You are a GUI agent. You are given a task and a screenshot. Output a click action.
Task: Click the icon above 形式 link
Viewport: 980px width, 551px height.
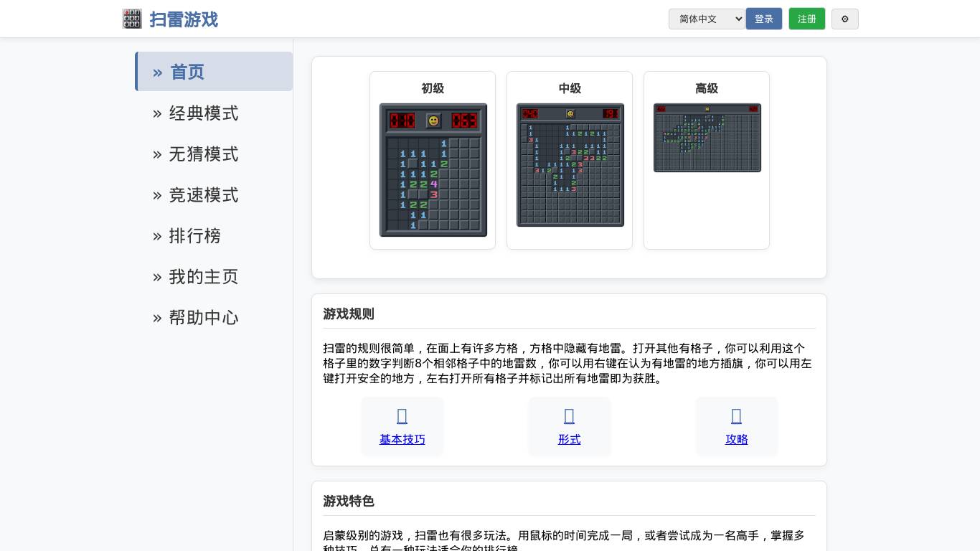pyautogui.click(x=569, y=416)
